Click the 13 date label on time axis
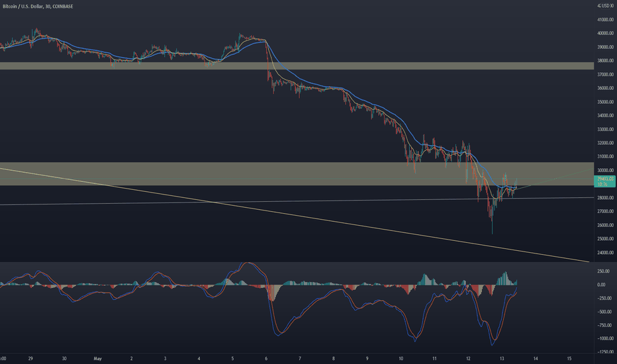Image resolution: width=617 pixels, height=364 pixels. 502,359
